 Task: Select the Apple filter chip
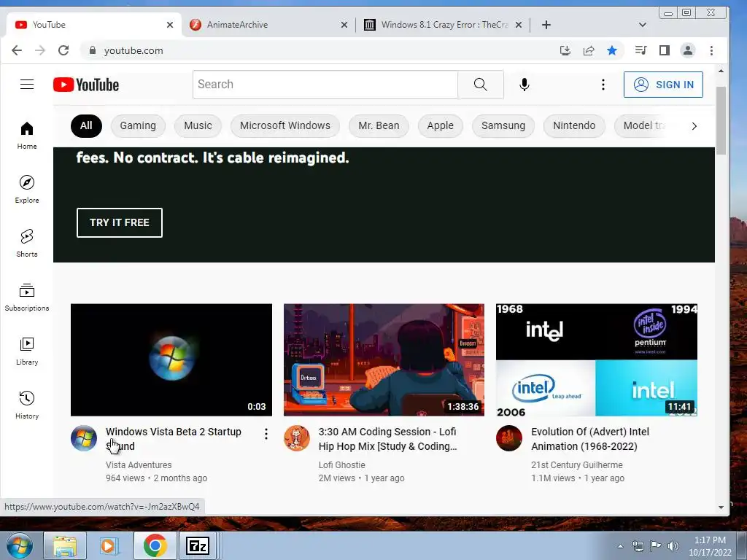point(440,125)
